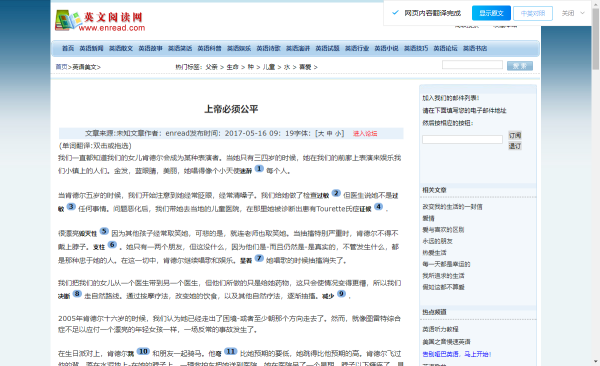Click footnote badge number 5

click(x=104, y=231)
